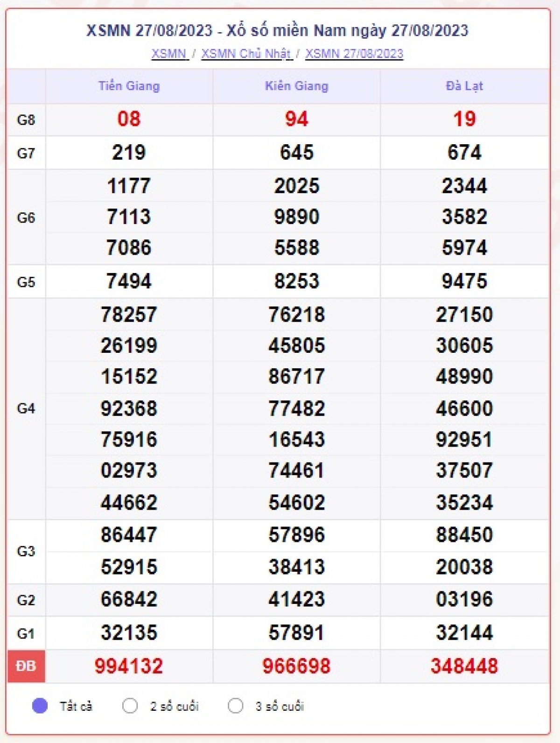Click G6 number 7113
Image resolution: width=560 pixels, height=743 pixels.
[x=129, y=217]
